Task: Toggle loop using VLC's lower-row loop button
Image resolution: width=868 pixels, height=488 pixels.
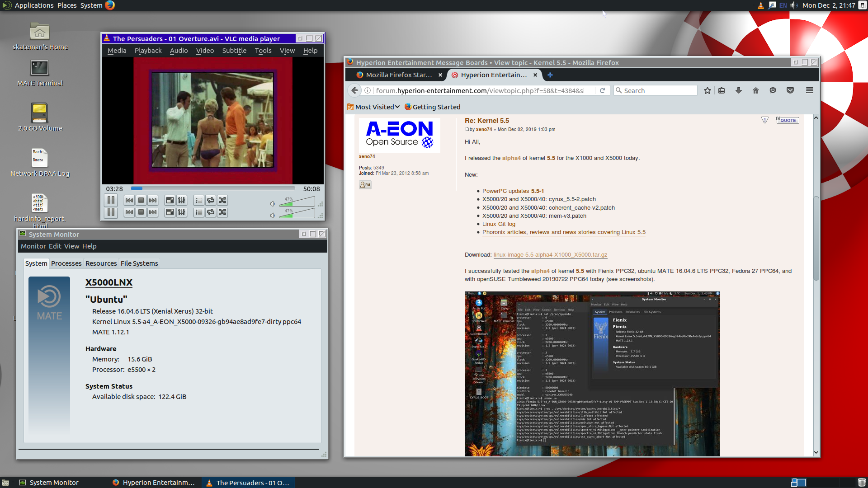Action: tap(211, 212)
